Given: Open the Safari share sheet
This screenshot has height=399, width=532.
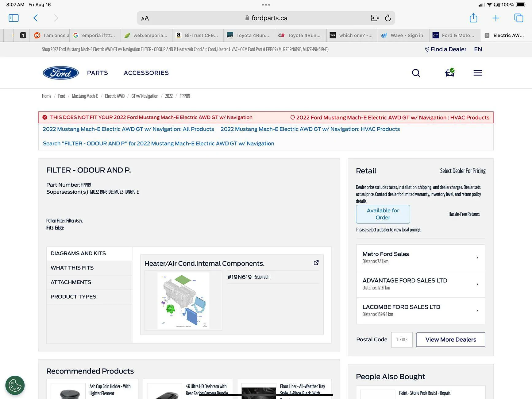Looking at the screenshot, I should tap(473, 18).
